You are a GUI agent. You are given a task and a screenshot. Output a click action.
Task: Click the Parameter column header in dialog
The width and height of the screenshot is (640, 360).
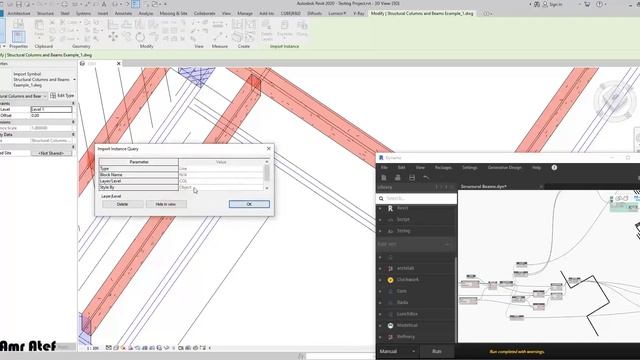(139, 162)
